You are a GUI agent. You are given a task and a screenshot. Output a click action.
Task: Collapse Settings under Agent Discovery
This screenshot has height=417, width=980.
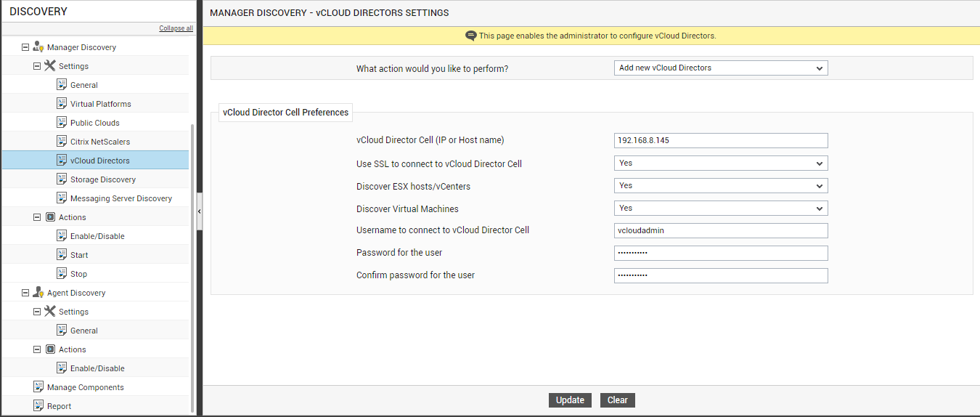point(37,312)
